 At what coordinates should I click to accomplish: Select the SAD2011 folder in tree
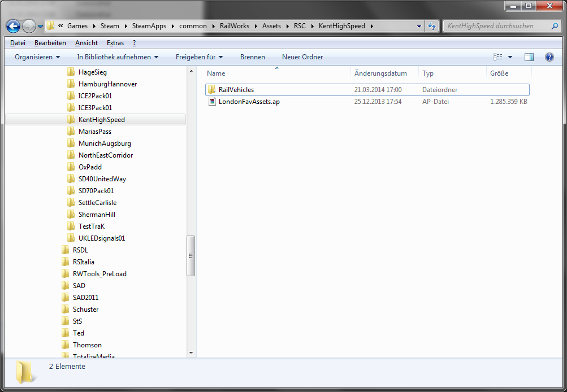coord(86,298)
